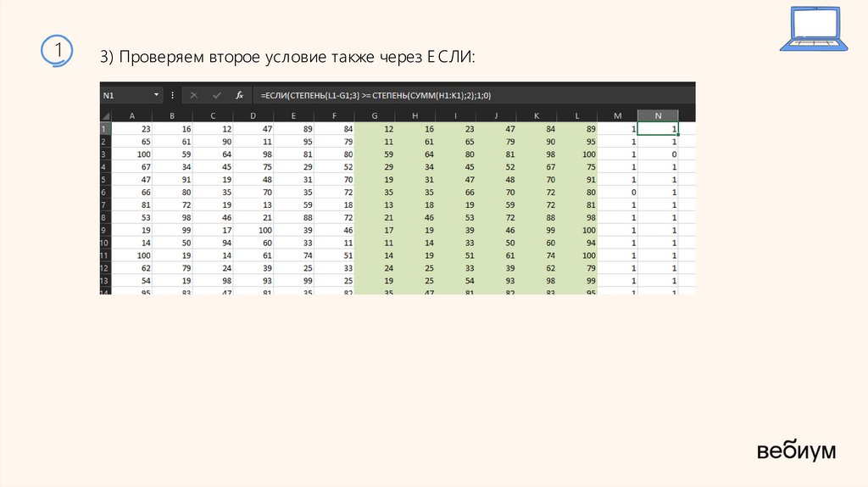Click the Enter checkmark formula bar icon
This screenshot has width=868, height=487.
tap(216, 95)
